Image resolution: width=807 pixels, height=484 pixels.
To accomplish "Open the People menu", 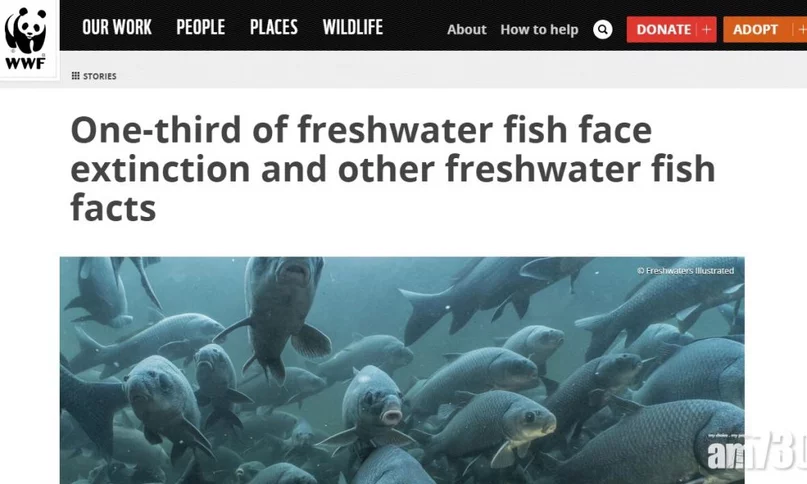I will [x=201, y=27].
